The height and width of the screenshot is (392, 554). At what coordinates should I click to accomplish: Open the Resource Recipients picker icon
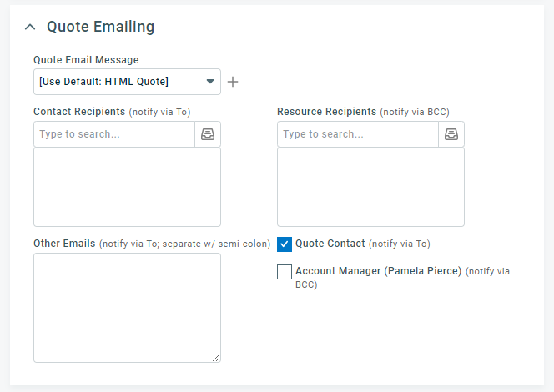[451, 134]
